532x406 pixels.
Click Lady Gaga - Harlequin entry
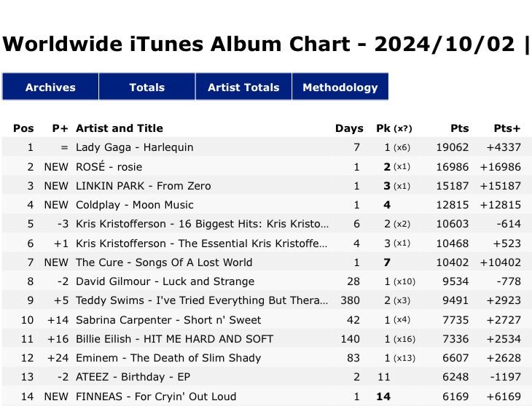[x=135, y=147]
